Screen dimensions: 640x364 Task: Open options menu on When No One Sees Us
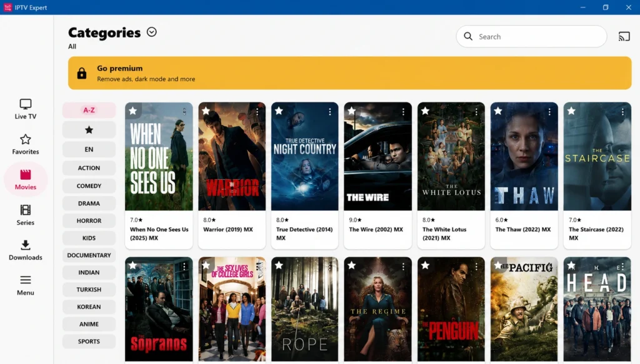184,111
